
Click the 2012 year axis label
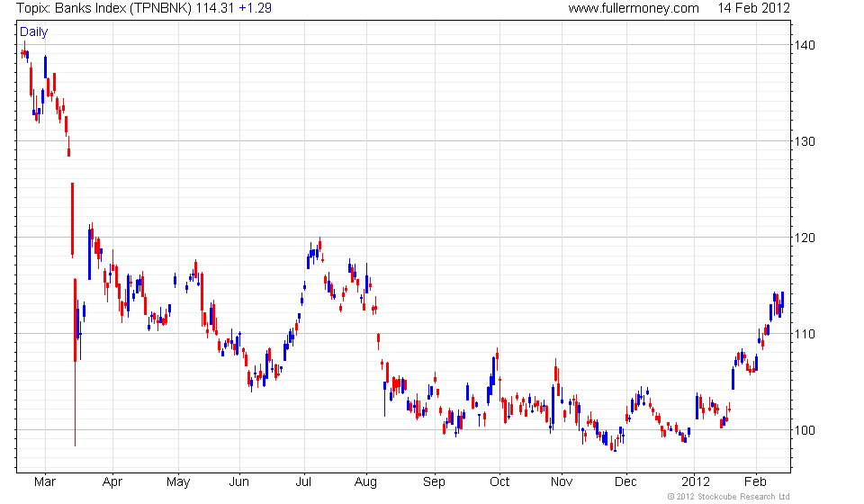pos(696,482)
